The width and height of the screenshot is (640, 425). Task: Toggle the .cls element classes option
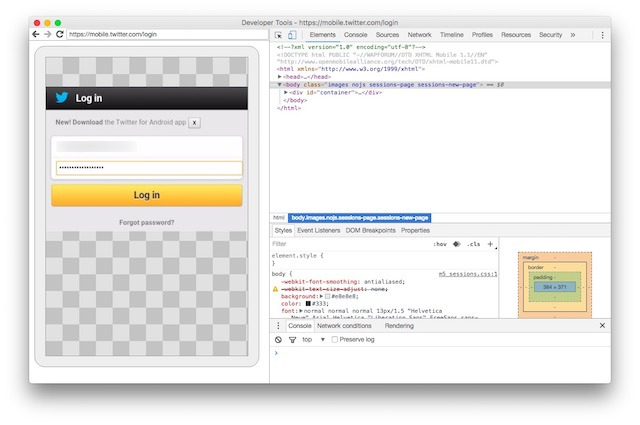[474, 244]
